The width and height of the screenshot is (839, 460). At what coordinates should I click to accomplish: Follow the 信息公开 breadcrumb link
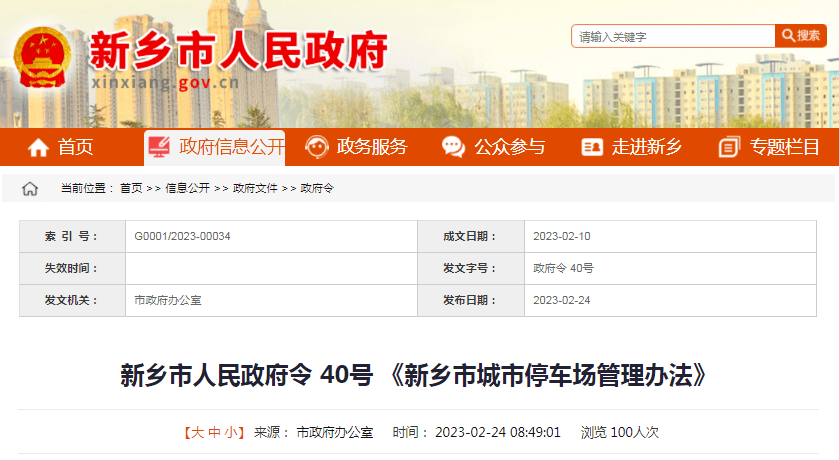pyautogui.click(x=187, y=188)
